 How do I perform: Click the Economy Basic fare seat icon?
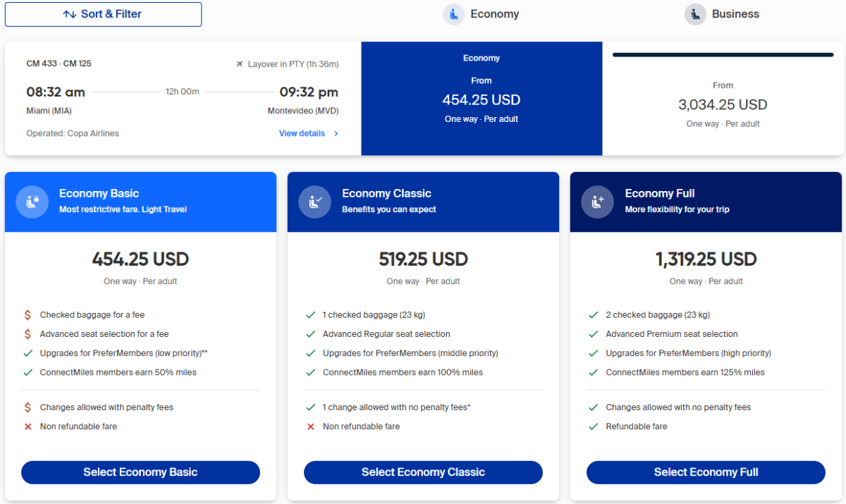pyautogui.click(x=32, y=202)
